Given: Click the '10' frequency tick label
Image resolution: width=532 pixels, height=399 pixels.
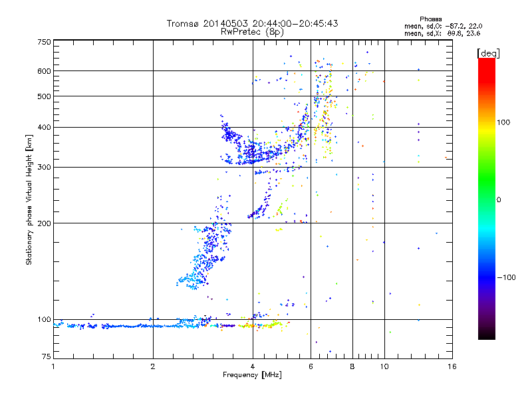Looking at the screenshot, I should point(384,366).
